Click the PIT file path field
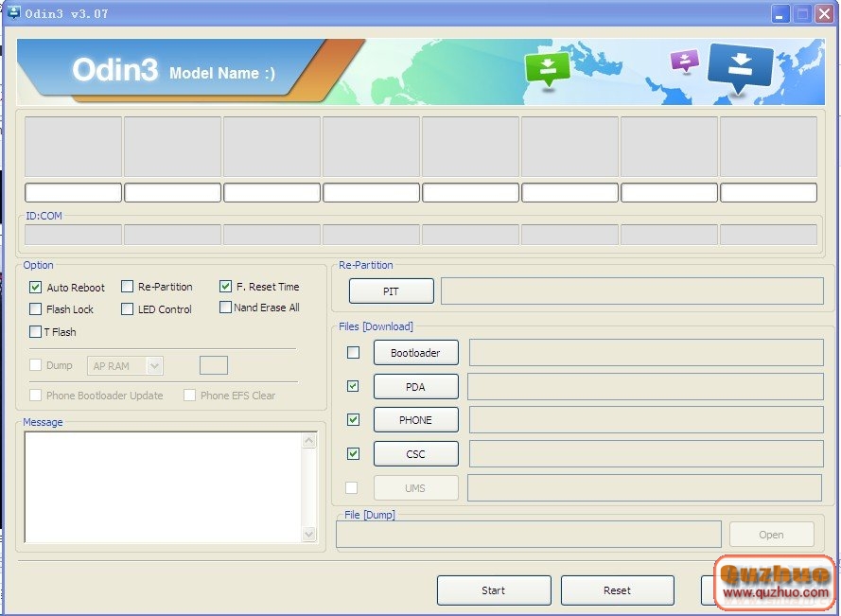Screen dimensions: 841x616 [632, 291]
